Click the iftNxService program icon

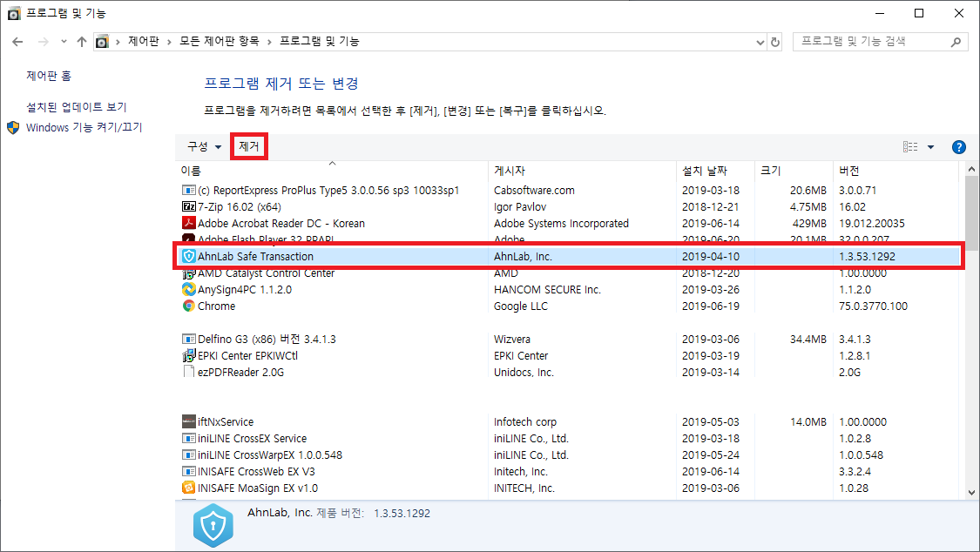188,421
